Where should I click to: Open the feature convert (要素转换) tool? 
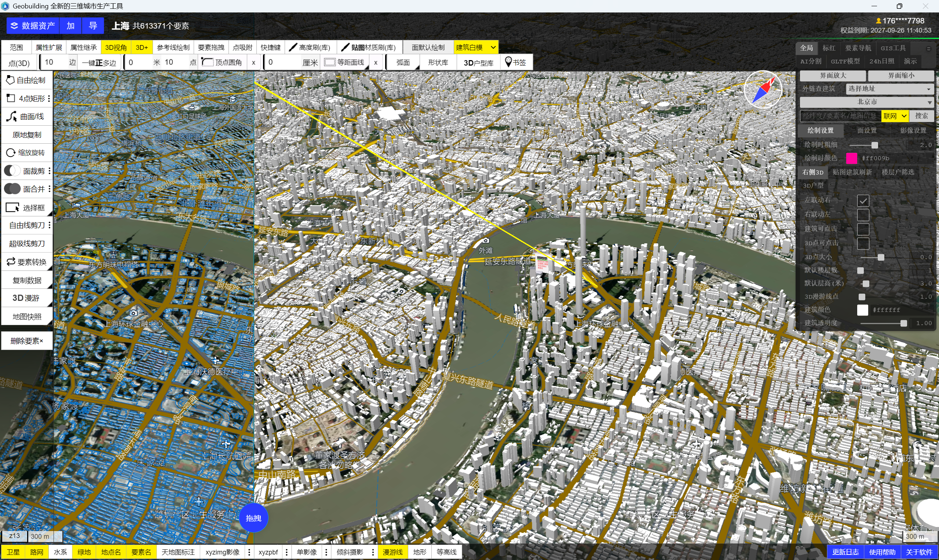click(26, 262)
